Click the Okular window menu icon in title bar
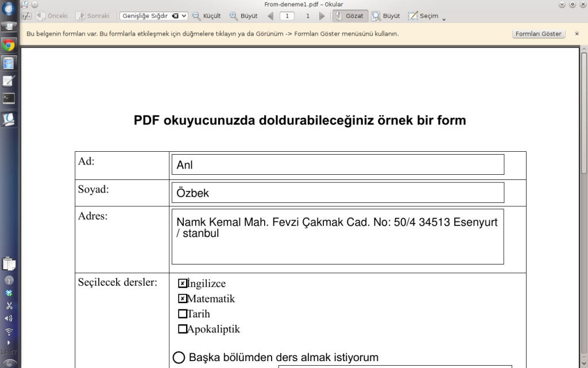 [24, 5]
